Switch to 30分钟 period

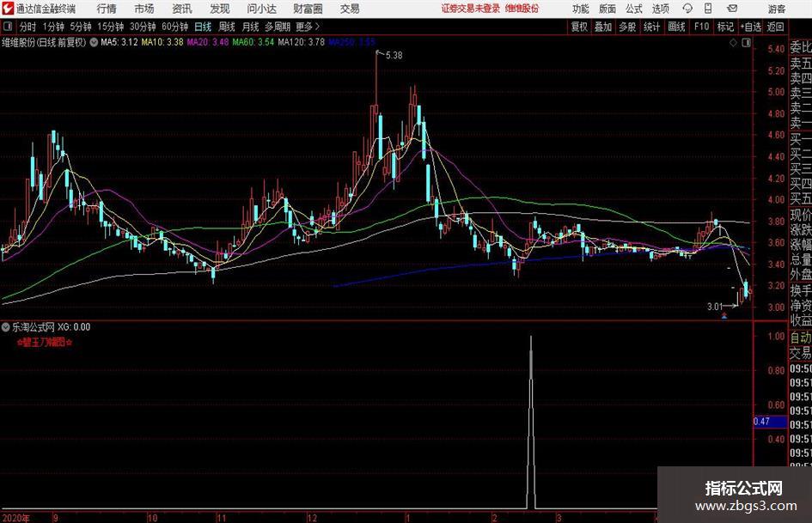coord(143,27)
